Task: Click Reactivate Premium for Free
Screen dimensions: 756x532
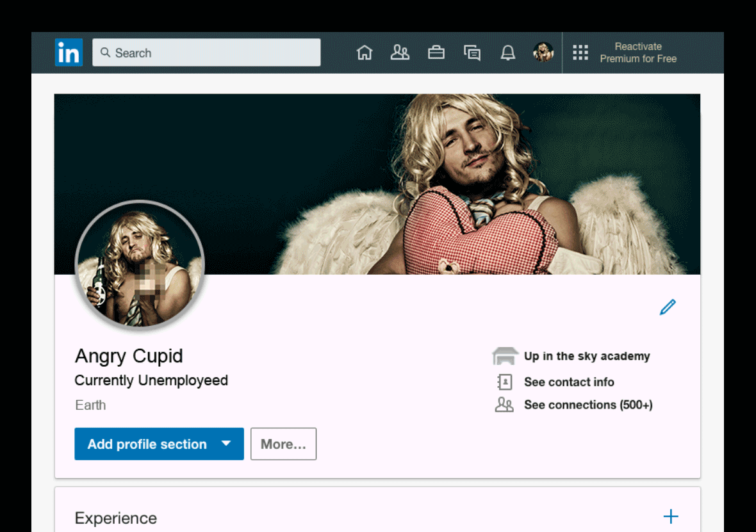Action: (x=638, y=52)
